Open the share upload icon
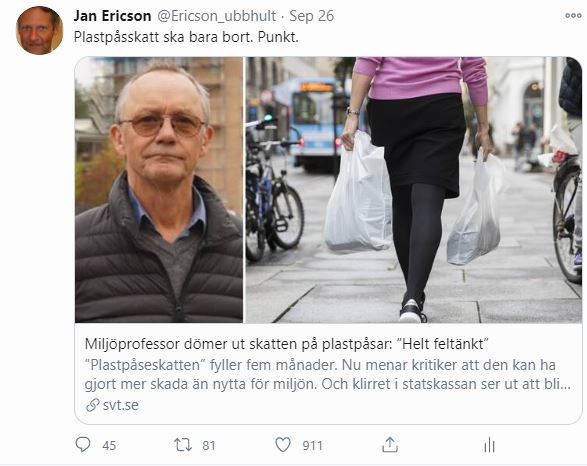The image size is (587, 466). point(390,445)
